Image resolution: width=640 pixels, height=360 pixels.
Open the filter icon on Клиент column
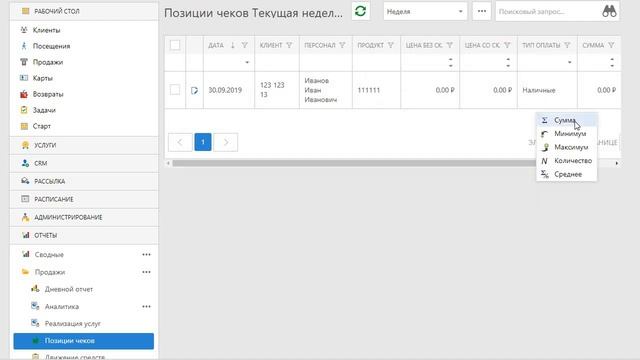click(289, 45)
